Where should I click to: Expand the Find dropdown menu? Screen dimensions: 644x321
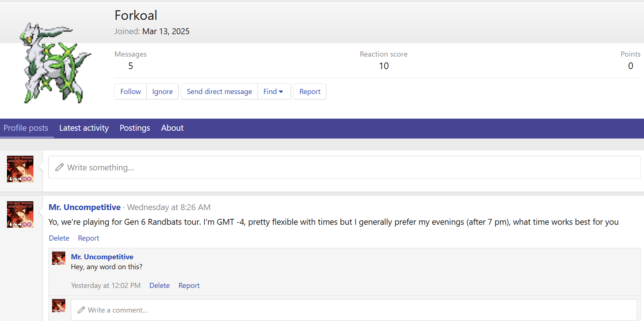(274, 91)
